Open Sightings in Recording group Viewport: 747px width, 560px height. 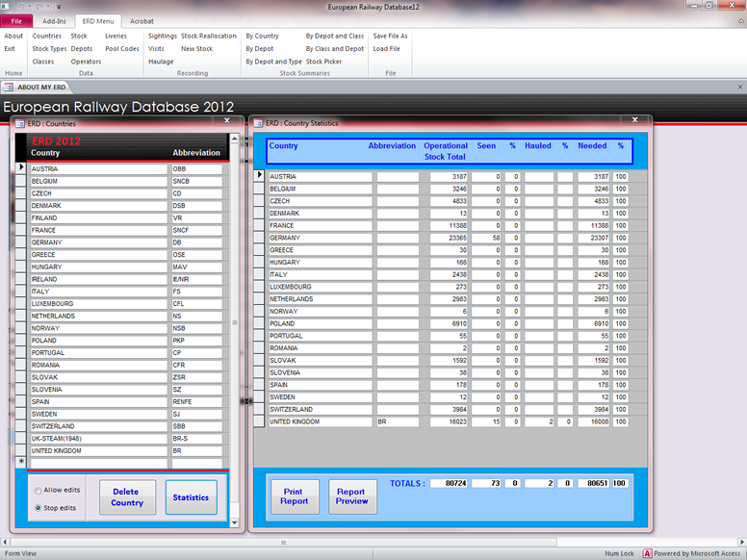(x=163, y=36)
